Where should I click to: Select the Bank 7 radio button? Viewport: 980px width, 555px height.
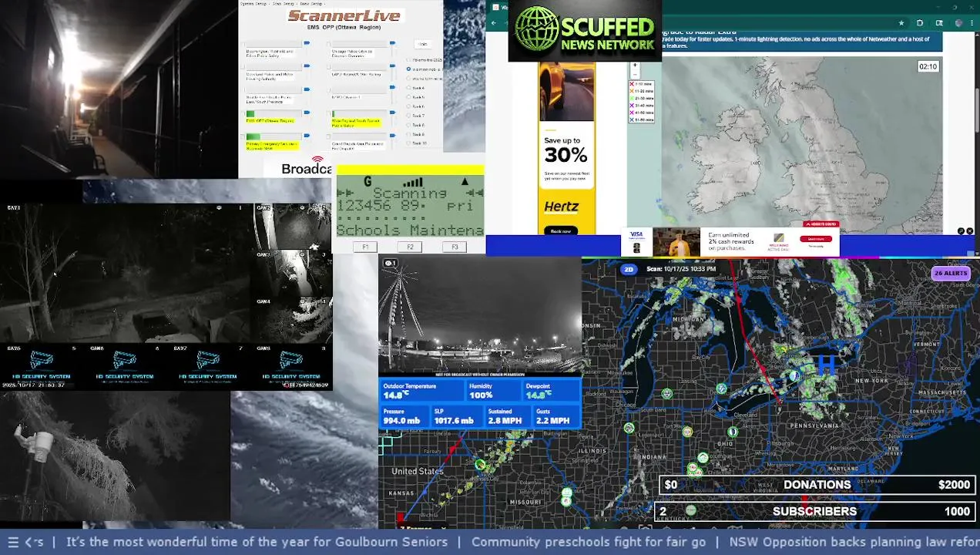(408, 116)
